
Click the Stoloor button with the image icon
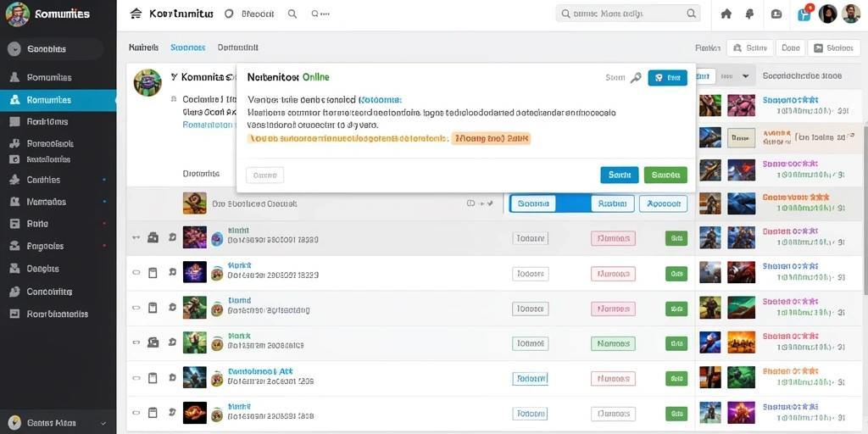(x=834, y=48)
